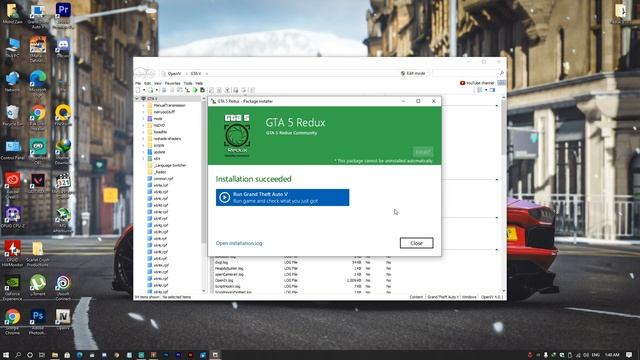Run Grand Theft Auto V from installer

pyautogui.click(x=282, y=198)
